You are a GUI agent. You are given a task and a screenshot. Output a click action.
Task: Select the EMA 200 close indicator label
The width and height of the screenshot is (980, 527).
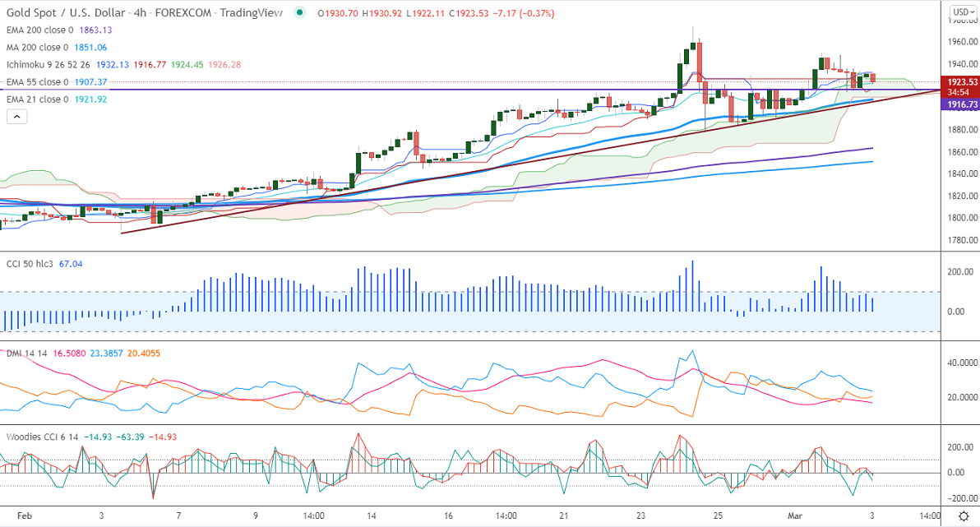[40, 30]
